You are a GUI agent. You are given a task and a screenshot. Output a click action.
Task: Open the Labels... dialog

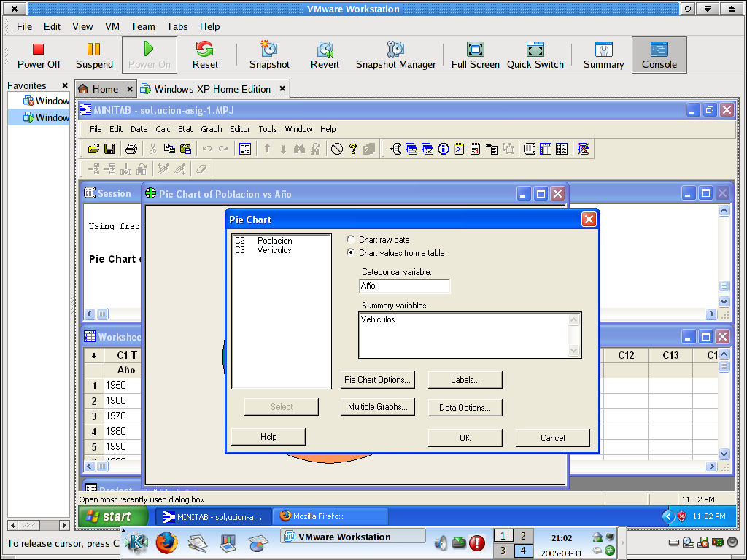pos(465,380)
